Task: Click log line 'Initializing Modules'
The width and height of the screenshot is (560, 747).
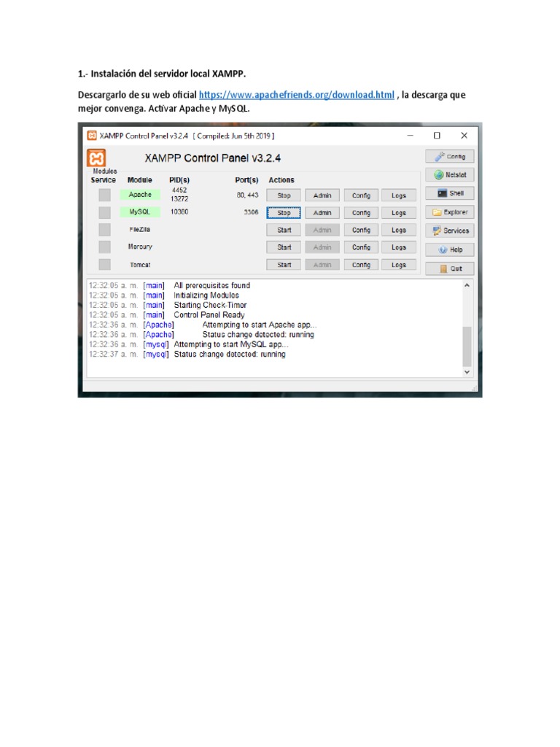Action: [x=206, y=295]
